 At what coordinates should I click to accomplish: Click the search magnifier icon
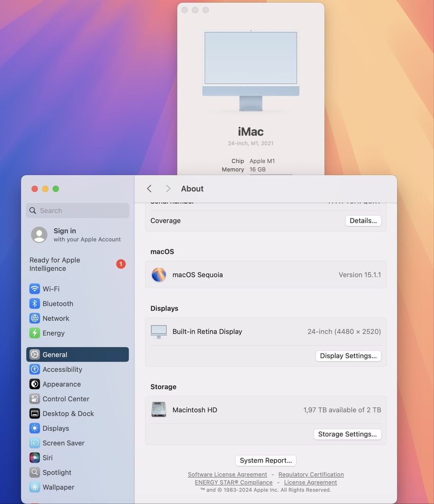[33, 211]
